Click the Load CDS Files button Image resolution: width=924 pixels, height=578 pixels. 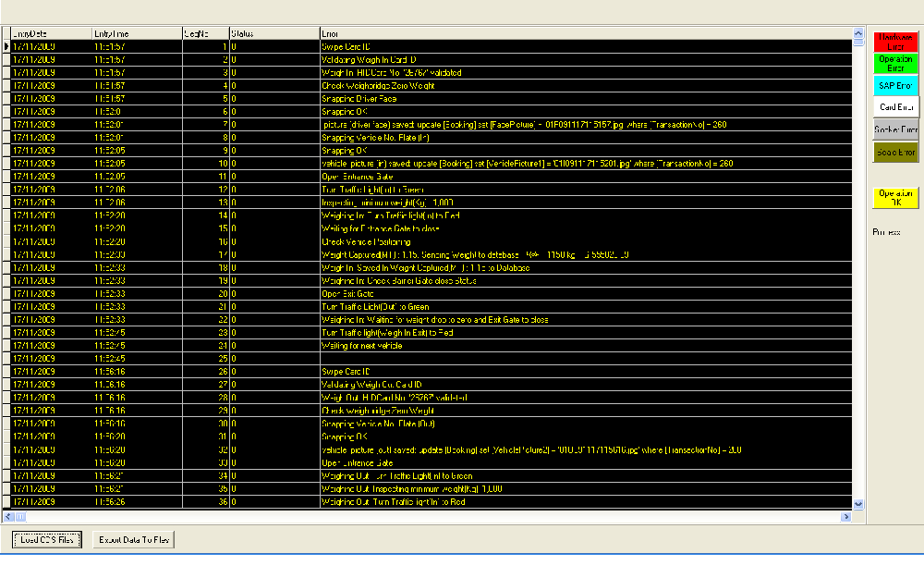tap(47, 540)
